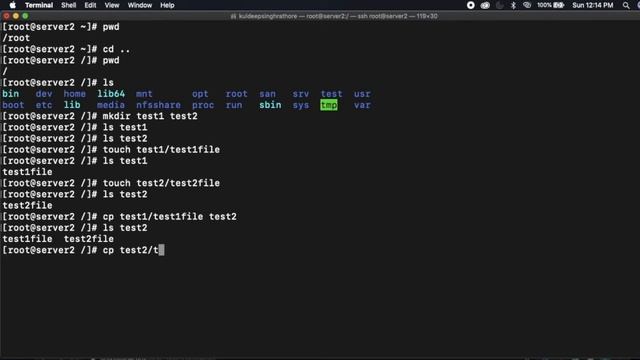The height and width of the screenshot is (360, 640).
Task: Click the '/root' output line
Action: (x=16, y=38)
